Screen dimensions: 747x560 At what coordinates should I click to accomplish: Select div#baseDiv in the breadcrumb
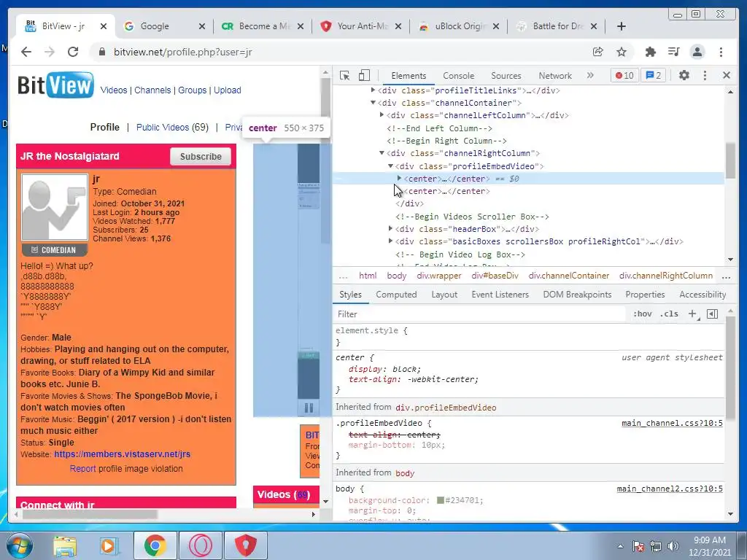click(495, 276)
